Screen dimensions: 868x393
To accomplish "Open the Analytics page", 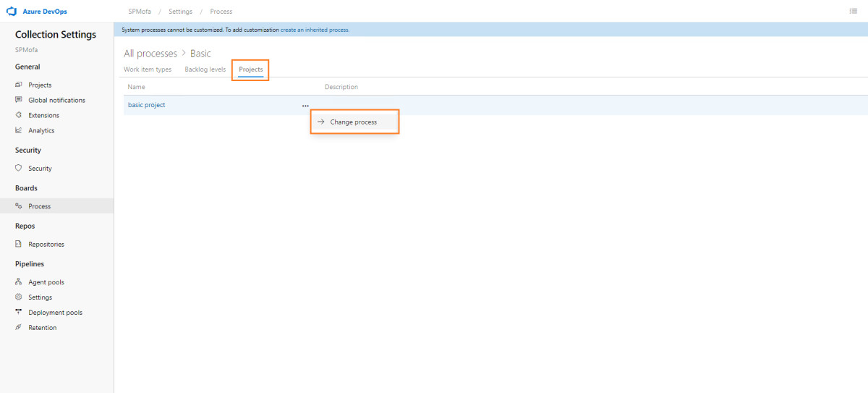I will (x=41, y=130).
